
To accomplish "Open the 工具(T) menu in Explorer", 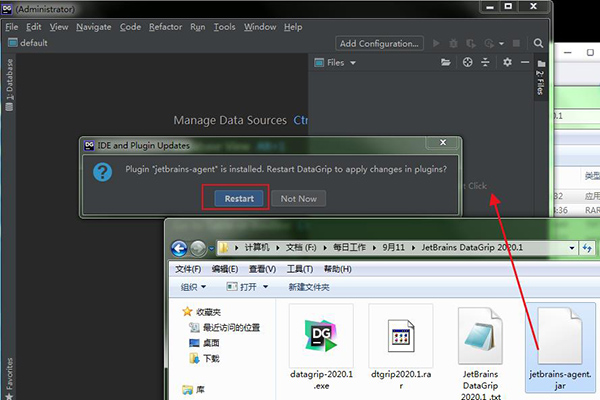I will 300,269.
